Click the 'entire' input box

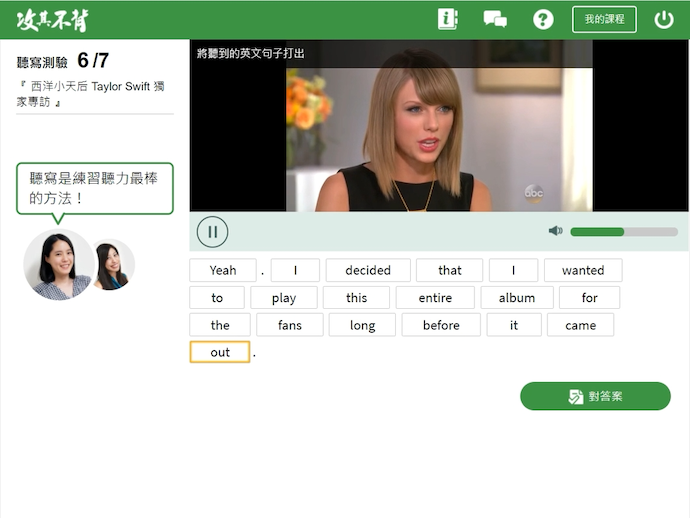pos(435,298)
